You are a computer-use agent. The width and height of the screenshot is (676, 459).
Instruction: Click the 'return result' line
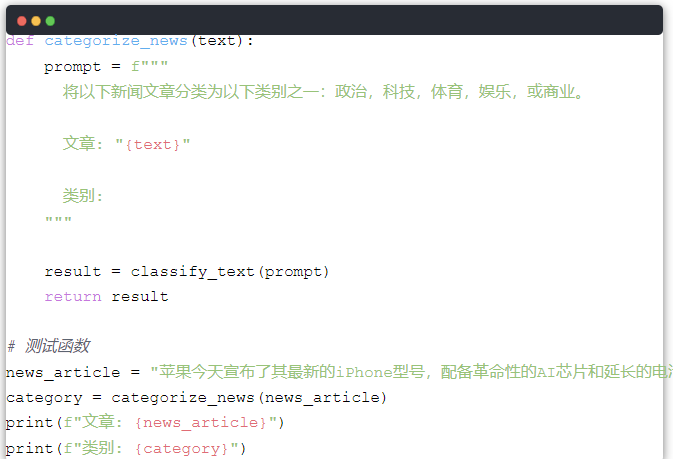(106, 297)
